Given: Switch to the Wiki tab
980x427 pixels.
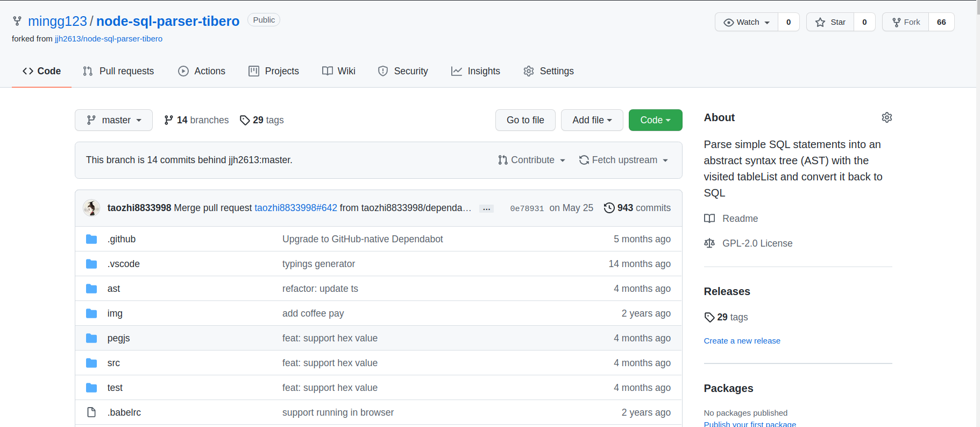Looking at the screenshot, I should 339,71.
